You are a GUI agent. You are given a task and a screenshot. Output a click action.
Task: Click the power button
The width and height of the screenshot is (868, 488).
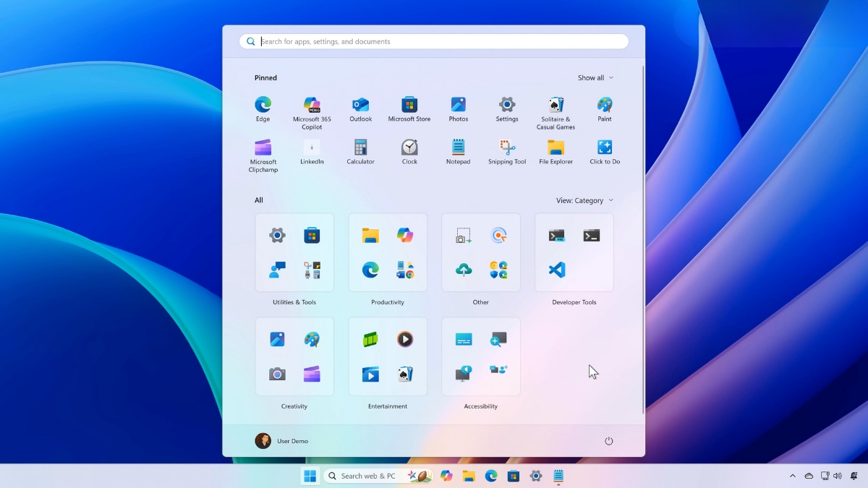coord(608,441)
